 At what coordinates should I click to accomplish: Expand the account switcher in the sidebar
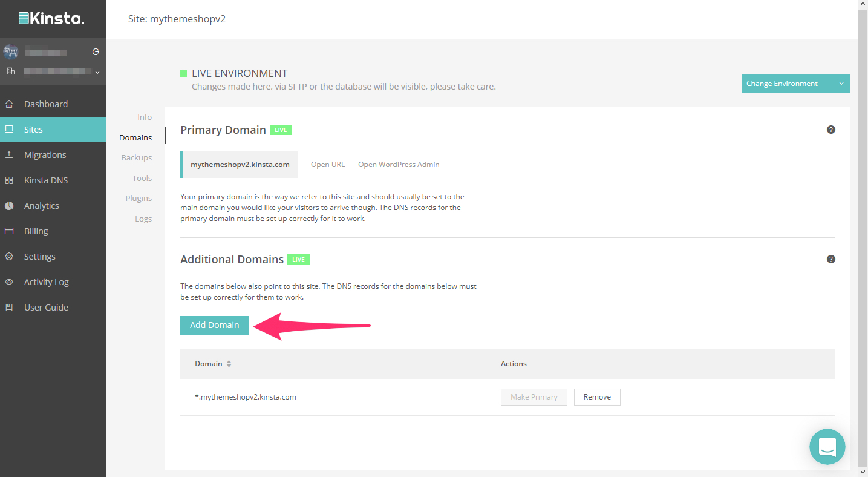(96, 71)
